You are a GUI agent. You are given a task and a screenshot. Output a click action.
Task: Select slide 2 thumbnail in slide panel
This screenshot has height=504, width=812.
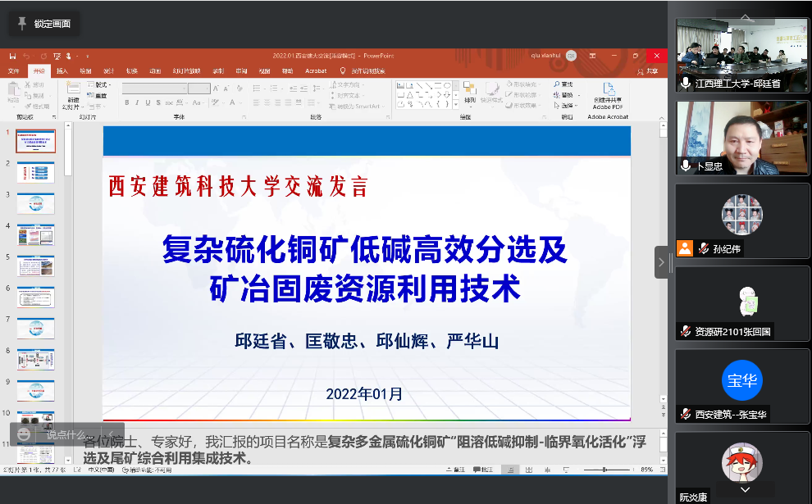coord(35,171)
